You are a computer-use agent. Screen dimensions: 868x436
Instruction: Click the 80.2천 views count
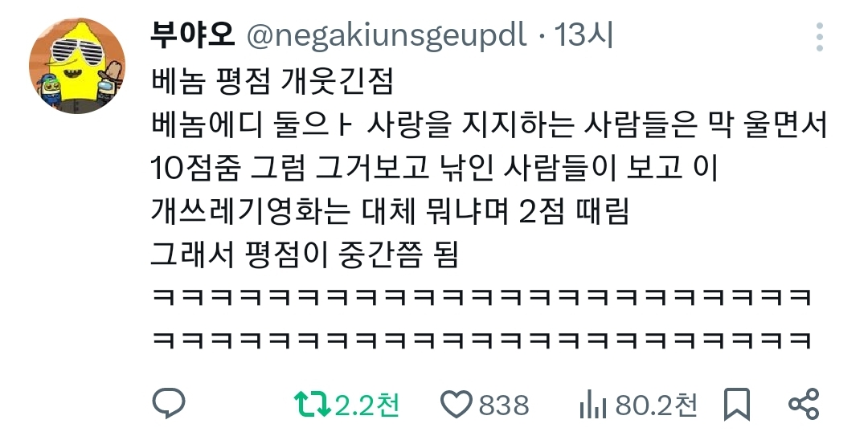click(656, 405)
